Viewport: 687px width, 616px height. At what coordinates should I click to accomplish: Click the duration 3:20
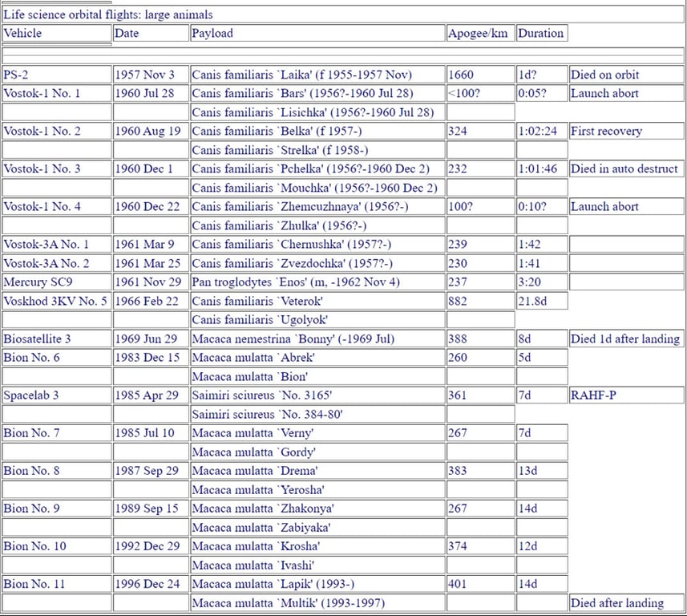click(x=542, y=282)
